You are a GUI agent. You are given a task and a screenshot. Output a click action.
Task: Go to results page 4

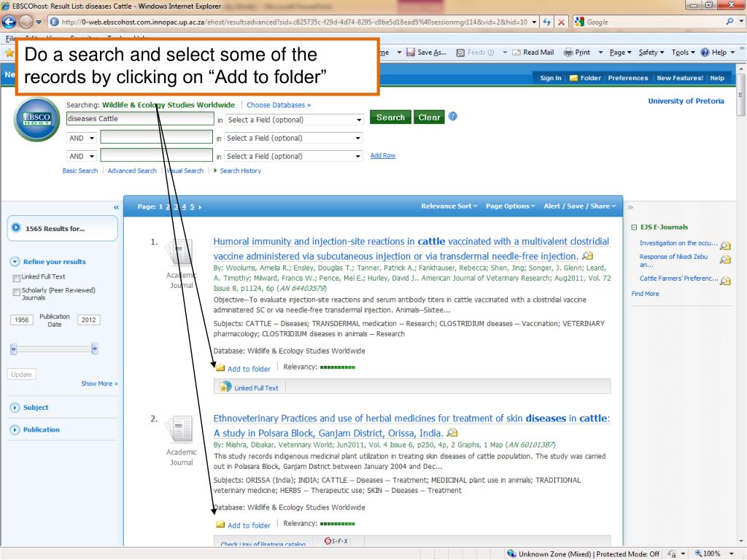pos(184,206)
